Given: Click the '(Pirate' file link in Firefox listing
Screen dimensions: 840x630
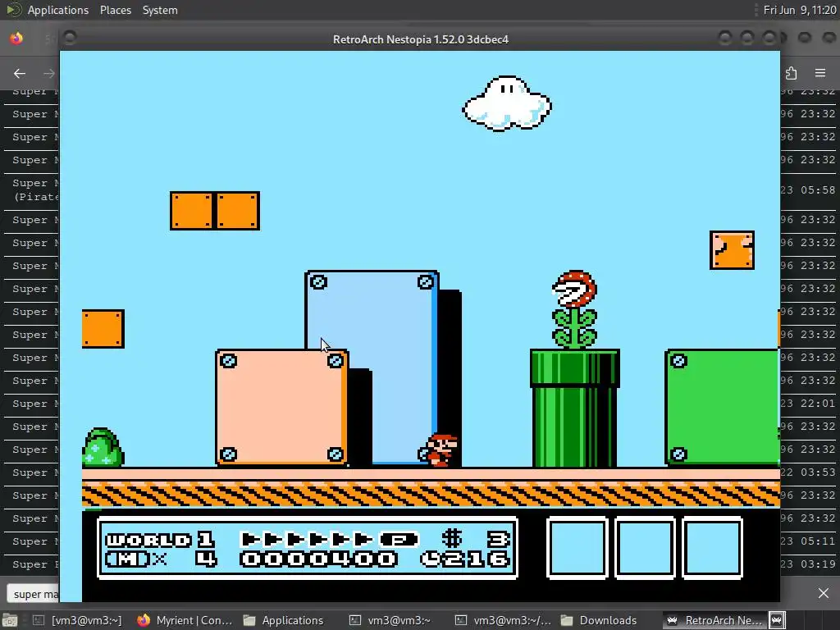Looking at the screenshot, I should [x=36, y=197].
